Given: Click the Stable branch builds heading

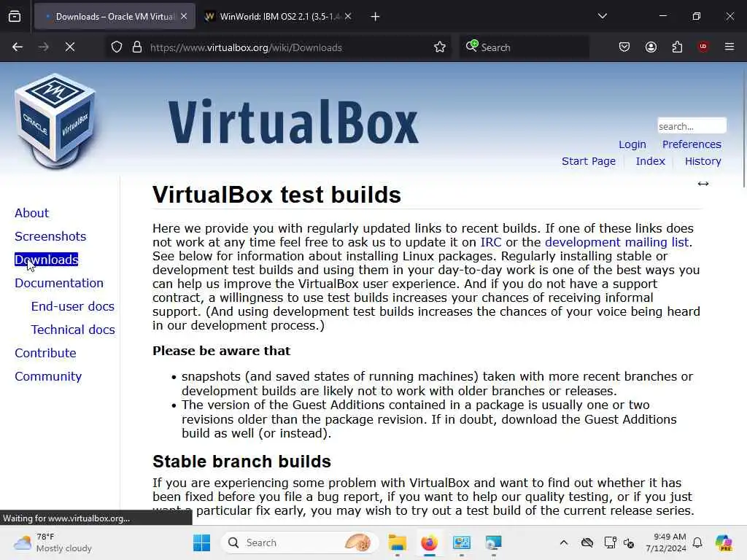Looking at the screenshot, I should coord(241,462).
